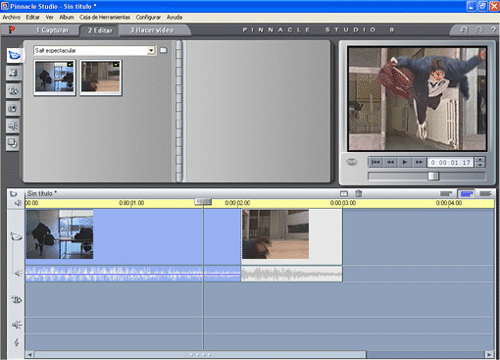500x360 pixels.
Task: Select the second clip's audio waveform
Action: (292, 274)
